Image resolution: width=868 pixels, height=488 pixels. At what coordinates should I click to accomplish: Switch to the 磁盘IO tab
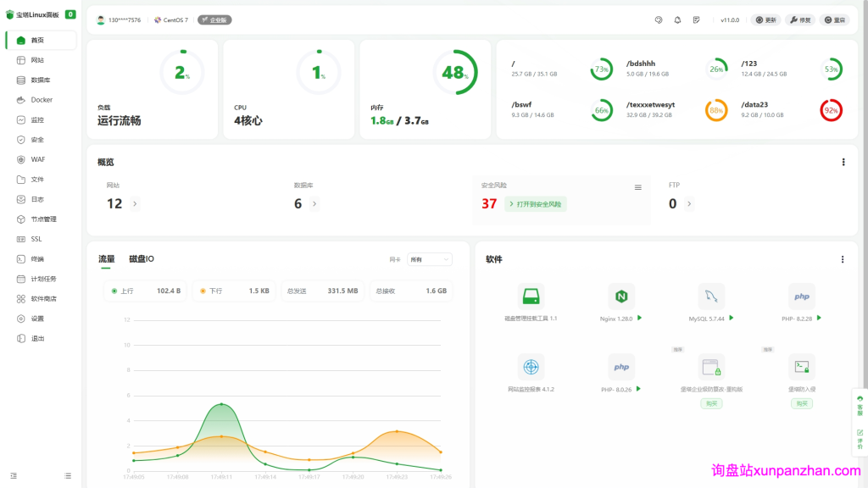coord(142,259)
